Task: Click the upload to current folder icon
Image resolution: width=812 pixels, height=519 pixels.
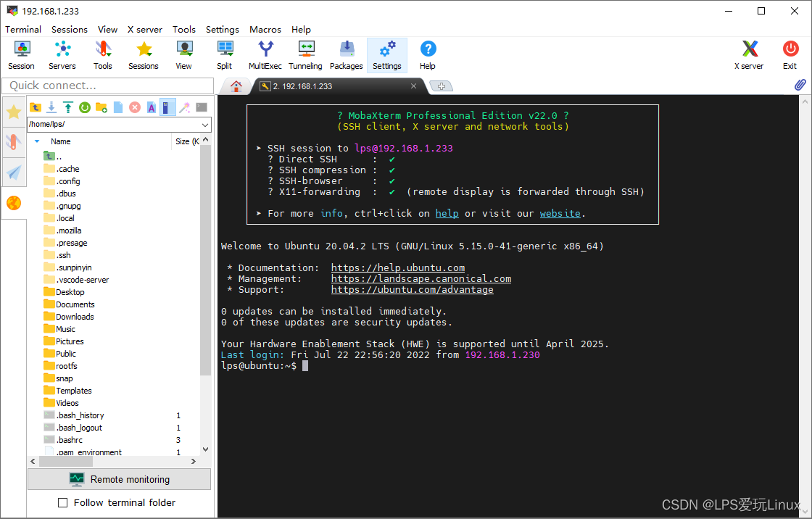Action: (x=68, y=107)
